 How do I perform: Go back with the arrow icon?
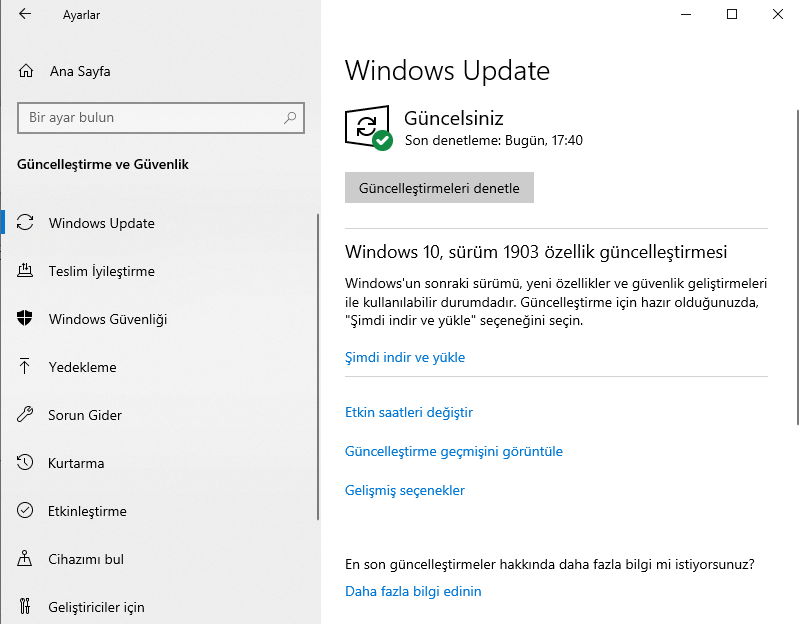coord(24,14)
